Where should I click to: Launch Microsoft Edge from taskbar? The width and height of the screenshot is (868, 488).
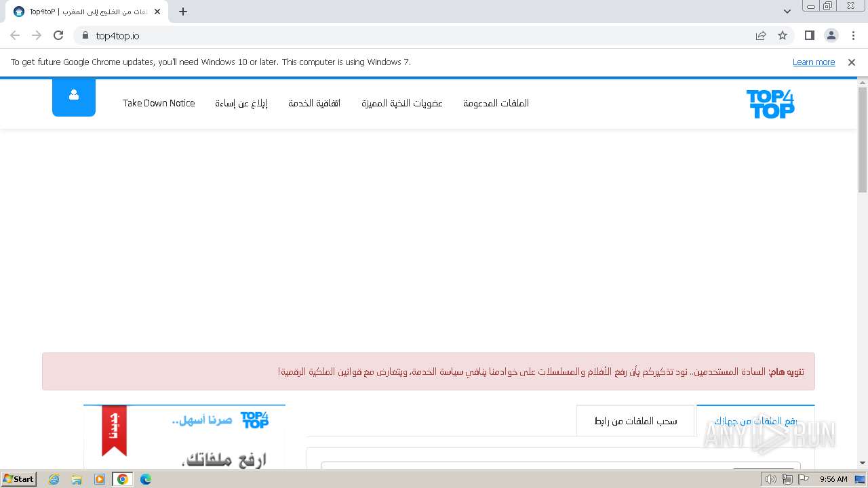pos(146,479)
